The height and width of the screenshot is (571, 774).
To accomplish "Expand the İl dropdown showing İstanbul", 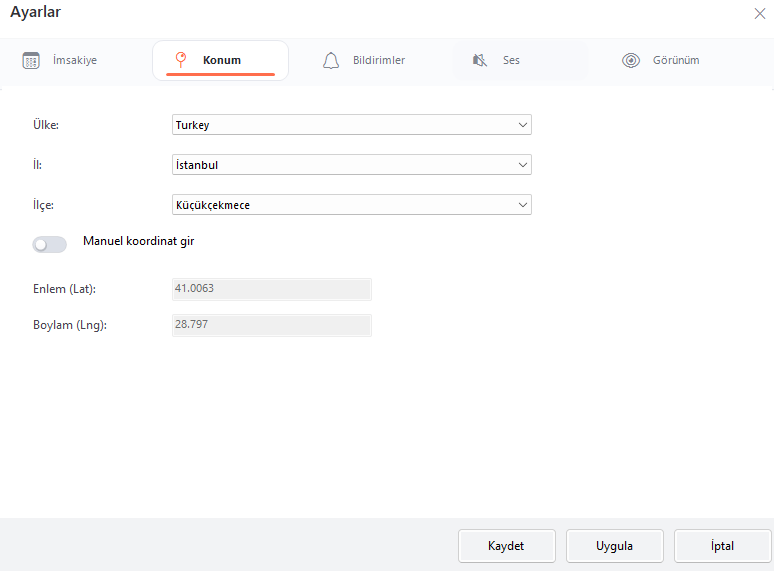I will tap(351, 165).
